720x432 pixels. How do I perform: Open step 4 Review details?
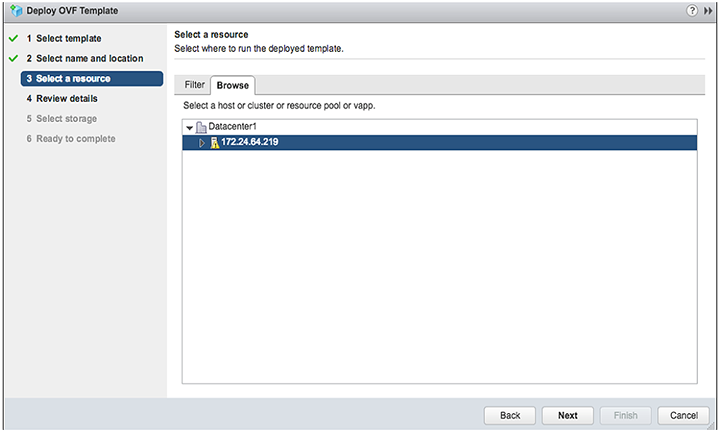click(62, 99)
